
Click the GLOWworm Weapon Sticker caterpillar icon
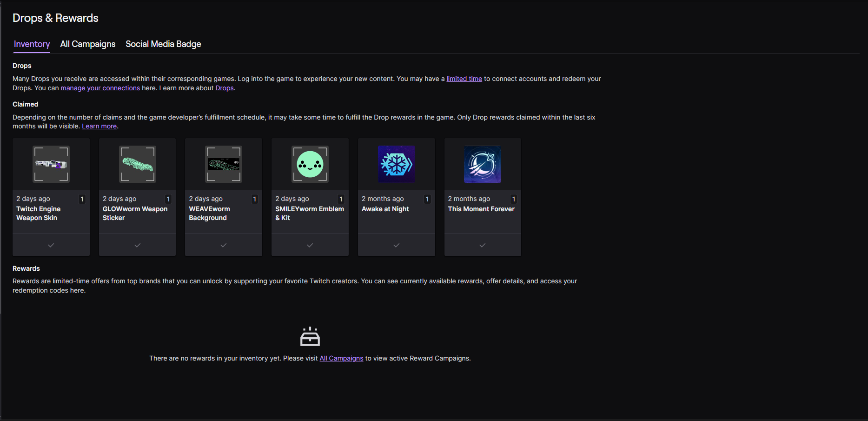tap(138, 164)
